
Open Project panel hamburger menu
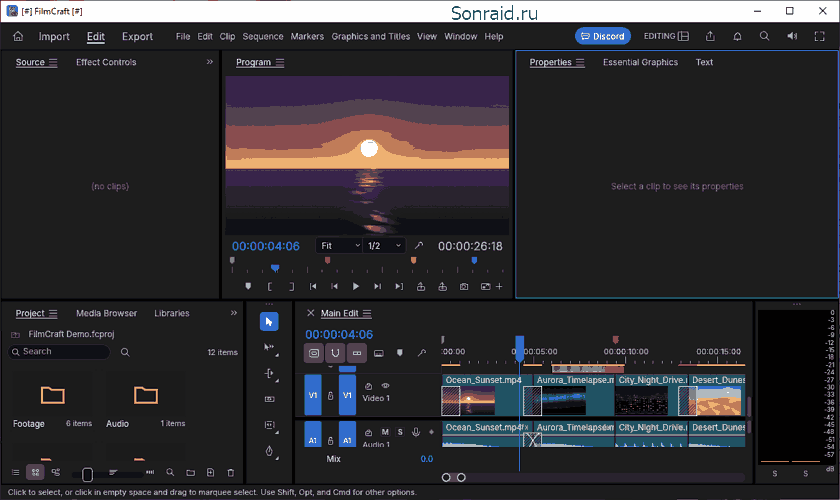tap(53, 313)
